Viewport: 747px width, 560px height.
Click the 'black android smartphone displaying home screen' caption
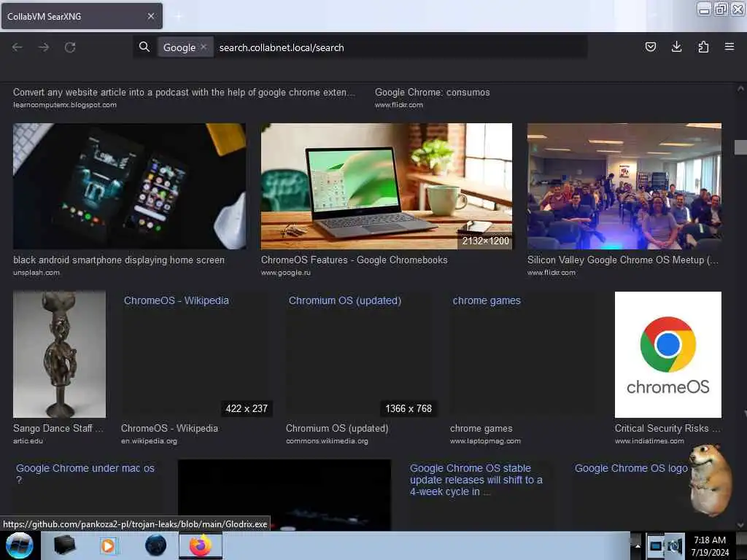(119, 260)
